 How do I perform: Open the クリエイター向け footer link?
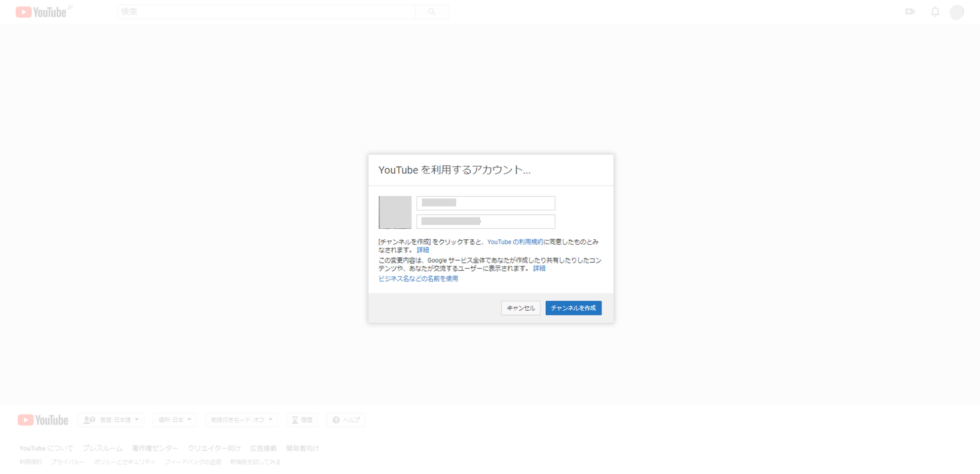click(214, 448)
